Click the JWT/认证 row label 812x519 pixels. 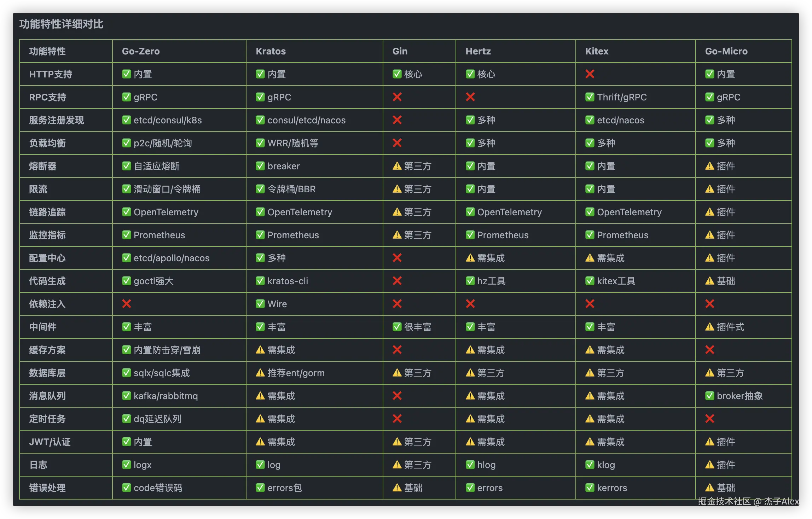[50, 442]
